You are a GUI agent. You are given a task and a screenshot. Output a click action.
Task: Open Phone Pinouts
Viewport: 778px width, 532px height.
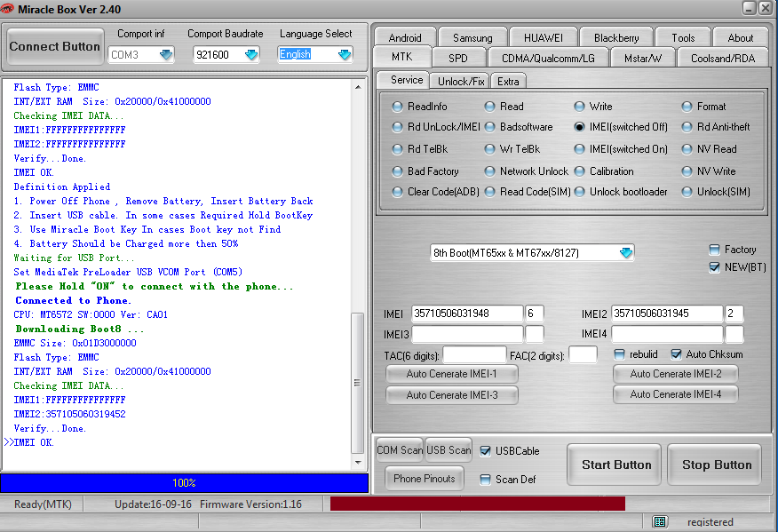pyautogui.click(x=425, y=479)
